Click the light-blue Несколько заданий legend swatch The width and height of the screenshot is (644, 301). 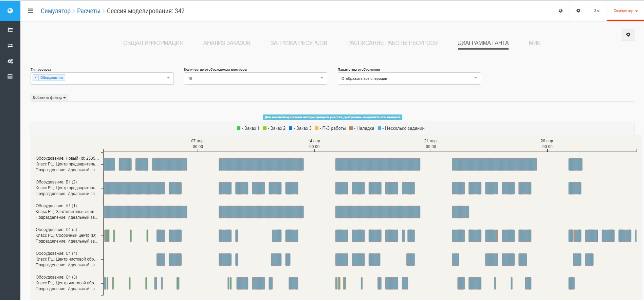(x=380, y=128)
